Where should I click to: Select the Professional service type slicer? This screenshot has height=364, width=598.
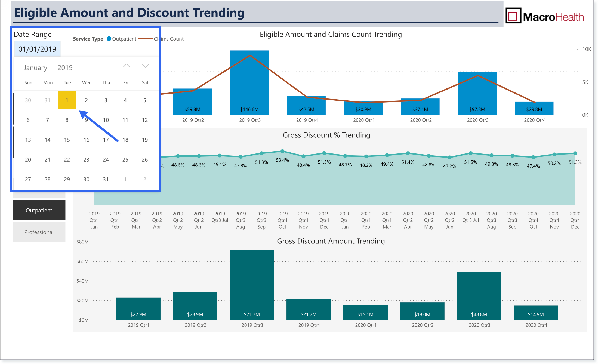point(39,232)
